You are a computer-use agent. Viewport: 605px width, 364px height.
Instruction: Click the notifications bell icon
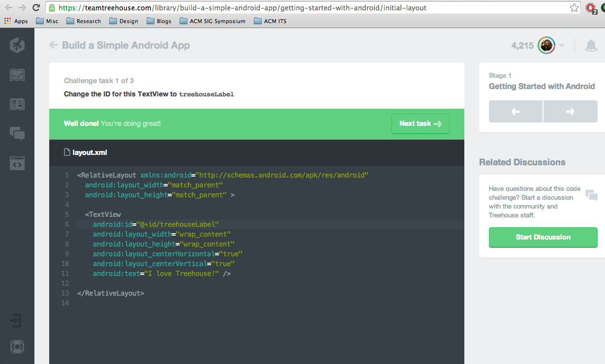pyautogui.click(x=591, y=46)
